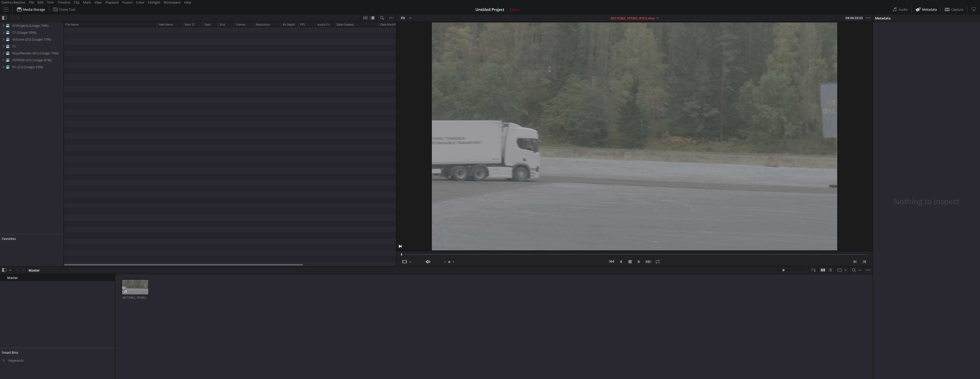Search in media storage browser
This screenshot has width=980, height=379.
382,18
